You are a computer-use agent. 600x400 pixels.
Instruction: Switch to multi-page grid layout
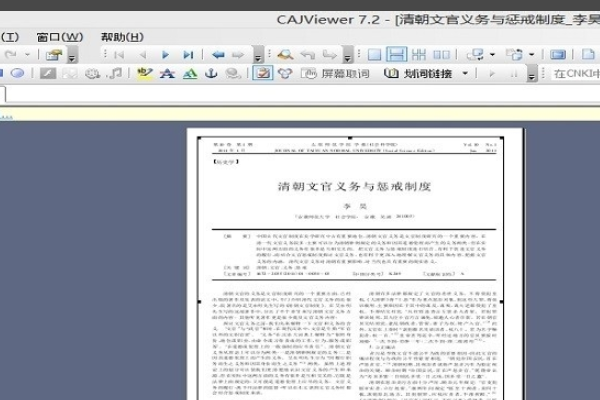[x=419, y=55]
